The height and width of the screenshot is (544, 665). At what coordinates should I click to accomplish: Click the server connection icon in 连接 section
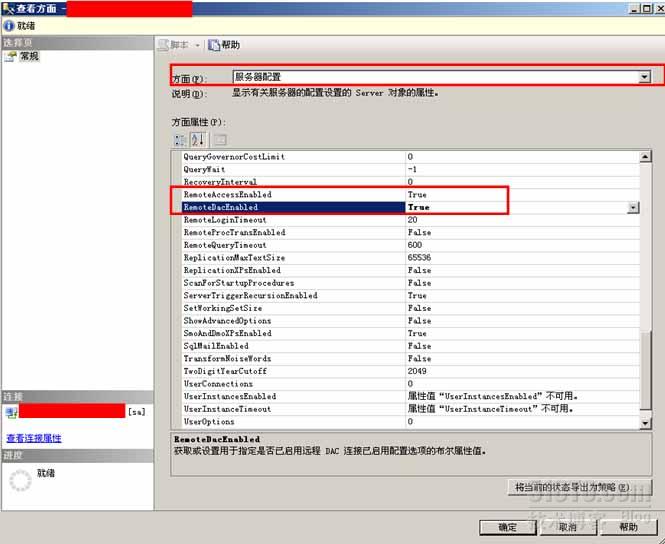click(11, 412)
